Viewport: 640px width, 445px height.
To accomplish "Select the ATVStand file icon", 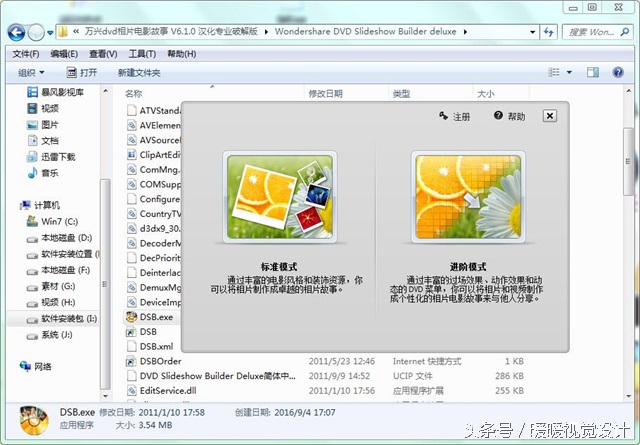I will click(x=131, y=111).
